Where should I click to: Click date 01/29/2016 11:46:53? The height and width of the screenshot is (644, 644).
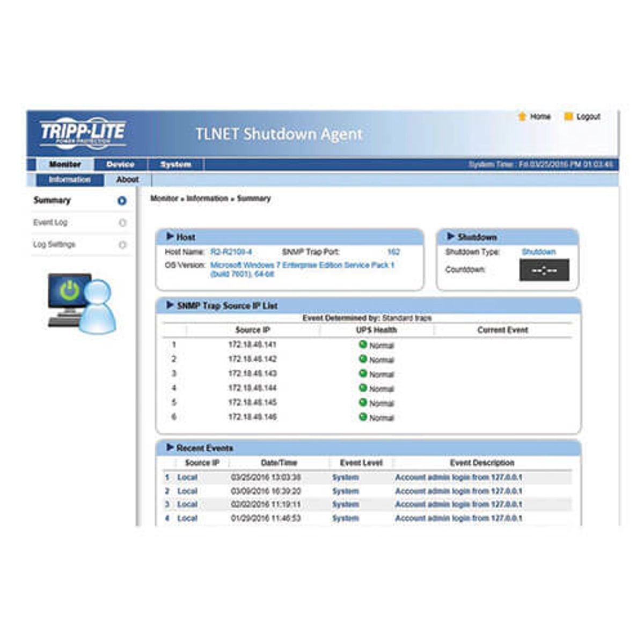pos(266,518)
